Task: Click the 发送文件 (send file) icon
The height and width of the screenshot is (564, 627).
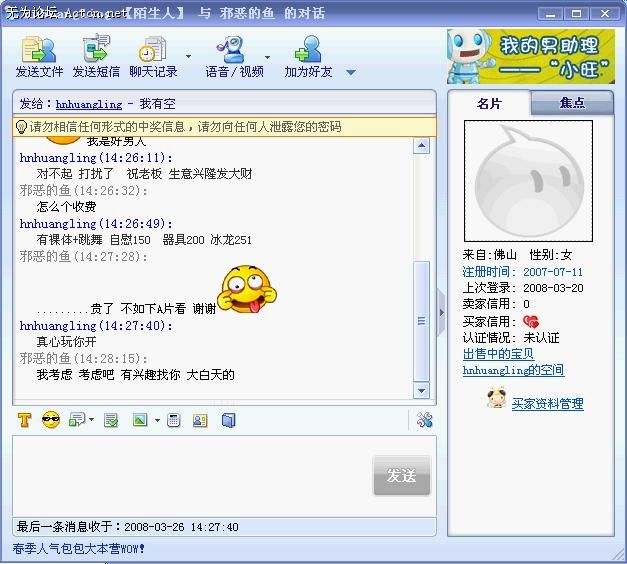Action: [39, 56]
